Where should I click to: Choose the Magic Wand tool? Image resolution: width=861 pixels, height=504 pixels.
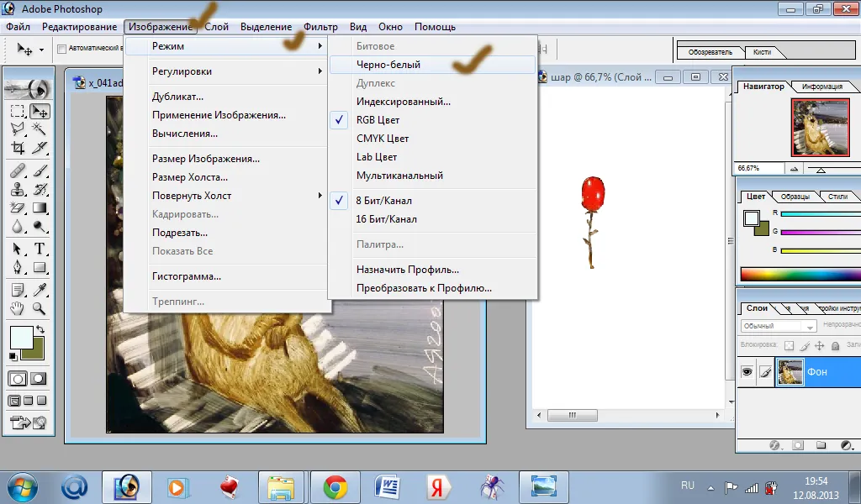click(x=40, y=129)
